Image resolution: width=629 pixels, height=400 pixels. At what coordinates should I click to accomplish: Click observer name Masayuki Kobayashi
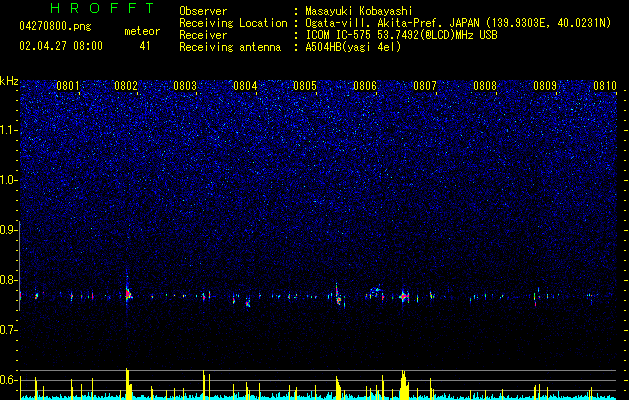(359, 11)
